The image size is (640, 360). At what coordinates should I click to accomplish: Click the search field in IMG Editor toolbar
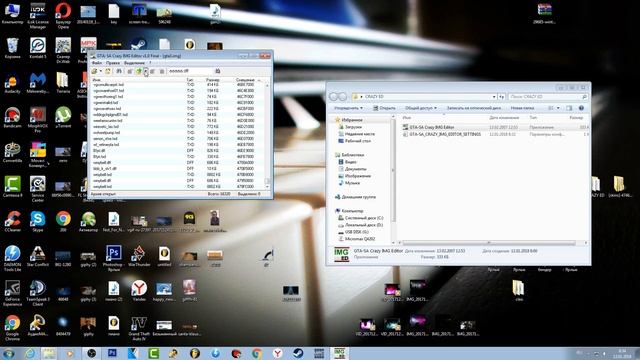point(190,71)
